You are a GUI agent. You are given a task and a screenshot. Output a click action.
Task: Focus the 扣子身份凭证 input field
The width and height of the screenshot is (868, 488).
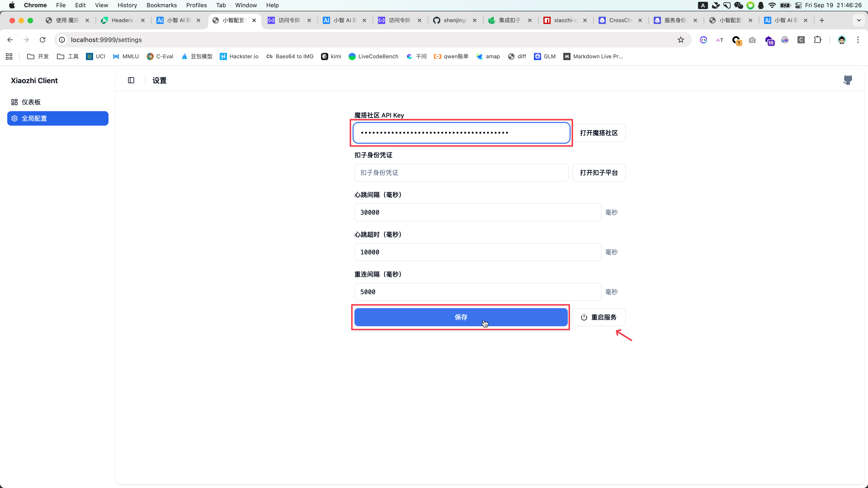click(461, 172)
